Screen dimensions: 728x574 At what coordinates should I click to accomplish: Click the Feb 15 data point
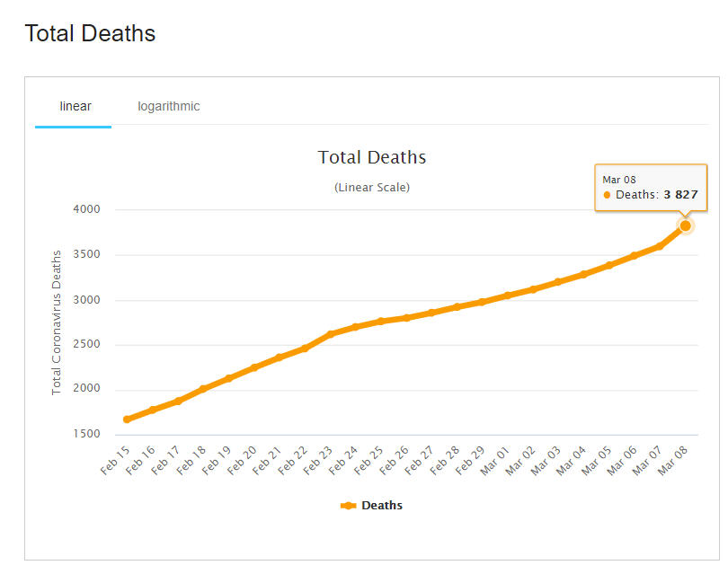pos(127,419)
